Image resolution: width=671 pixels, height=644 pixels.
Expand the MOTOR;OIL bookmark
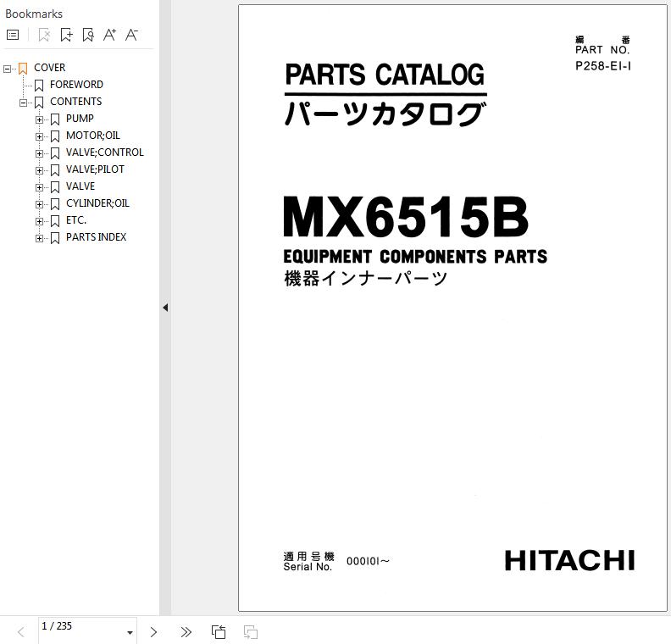(39, 136)
